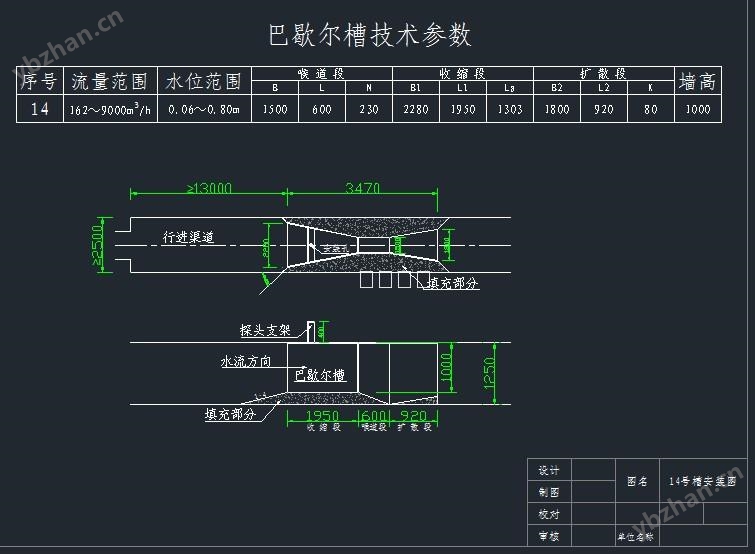Screen dimensions: 755x554
Task: Click the 单位名称 cell
Action: (x=635, y=537)
